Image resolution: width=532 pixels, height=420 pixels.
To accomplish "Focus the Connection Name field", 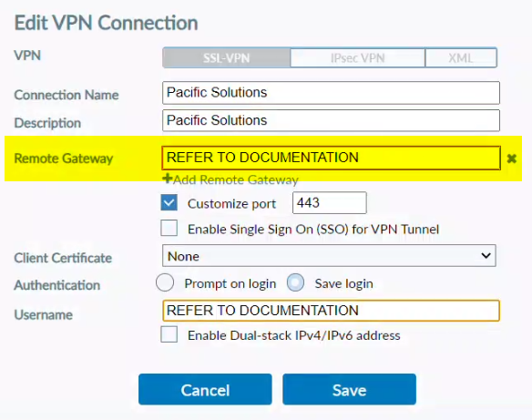I will (331, 93).
